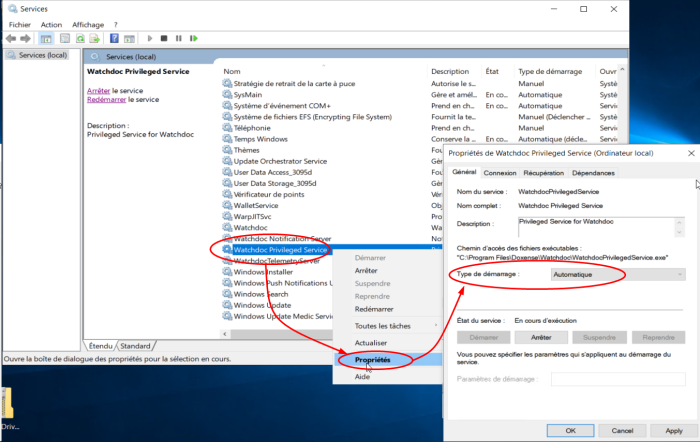Screen dimensions: 700x442
Task: Click the Restart service toolbar icon
Action: pos(193,38)
